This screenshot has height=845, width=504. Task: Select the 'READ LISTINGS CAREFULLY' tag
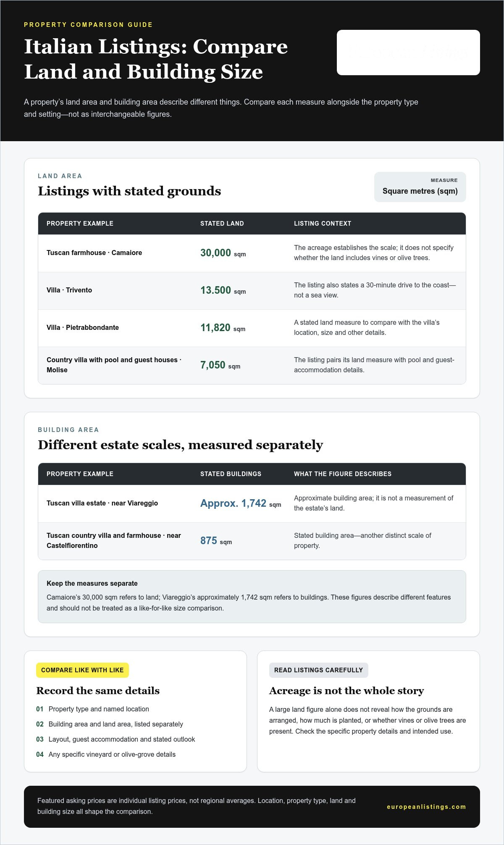318,670
